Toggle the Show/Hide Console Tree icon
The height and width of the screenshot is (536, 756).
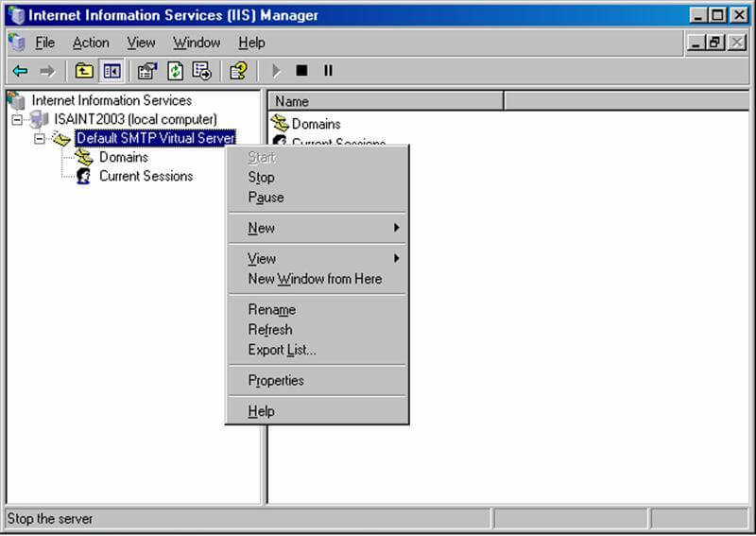[x=112, y=72]
